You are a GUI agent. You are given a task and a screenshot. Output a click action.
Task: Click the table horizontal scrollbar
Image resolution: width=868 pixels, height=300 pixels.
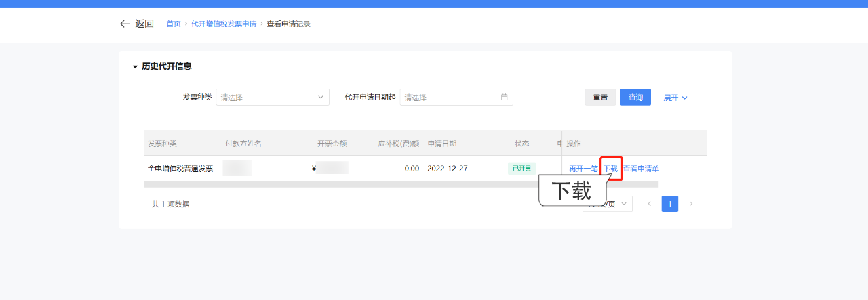point(401,184)
